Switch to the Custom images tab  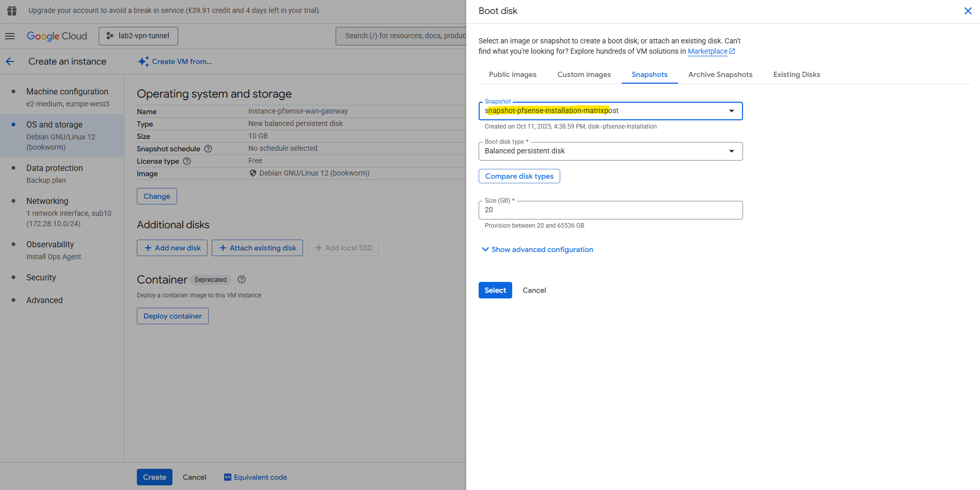pyautogui.click(x=584, y=74)
